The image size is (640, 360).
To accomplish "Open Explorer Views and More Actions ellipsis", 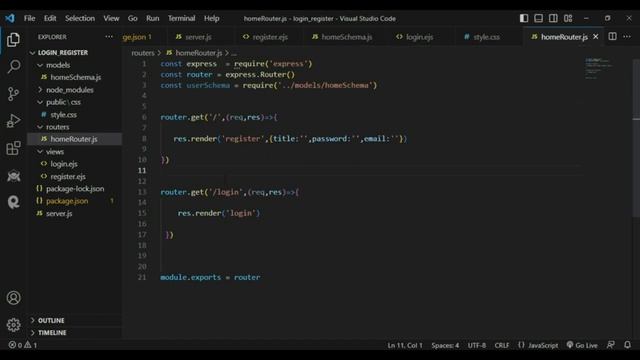I will [x=109, y=37].
